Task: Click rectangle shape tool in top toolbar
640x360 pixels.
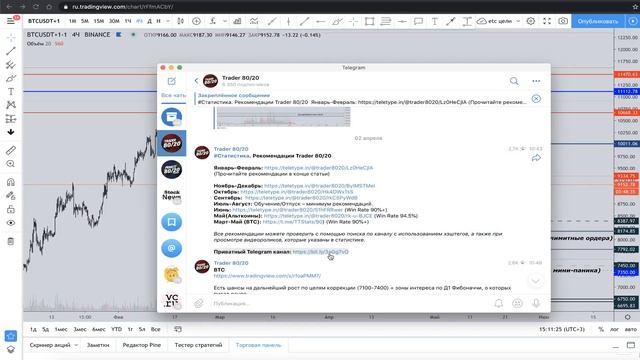Action: [369, 21]
